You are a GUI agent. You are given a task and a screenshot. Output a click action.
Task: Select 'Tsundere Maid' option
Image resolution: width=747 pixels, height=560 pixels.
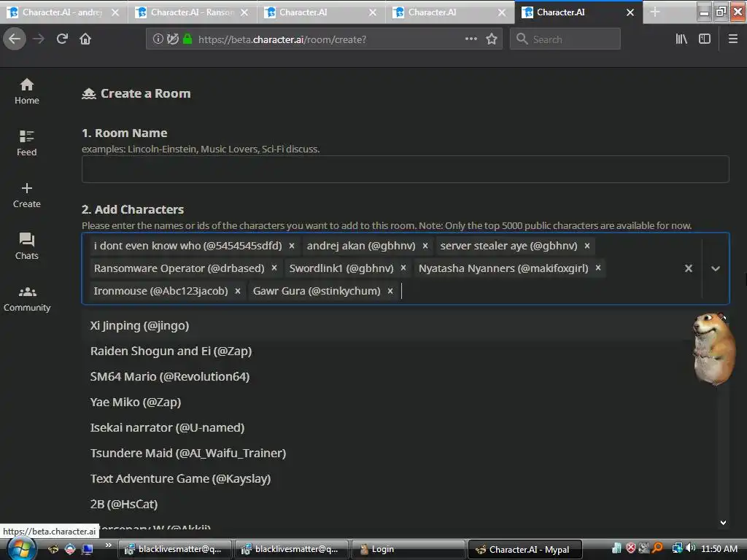coord(399,454)
